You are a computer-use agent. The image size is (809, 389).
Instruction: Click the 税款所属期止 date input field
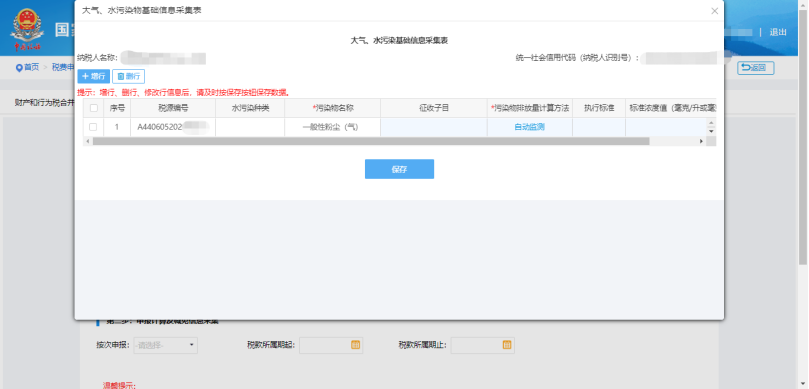(x=482, y=345)
